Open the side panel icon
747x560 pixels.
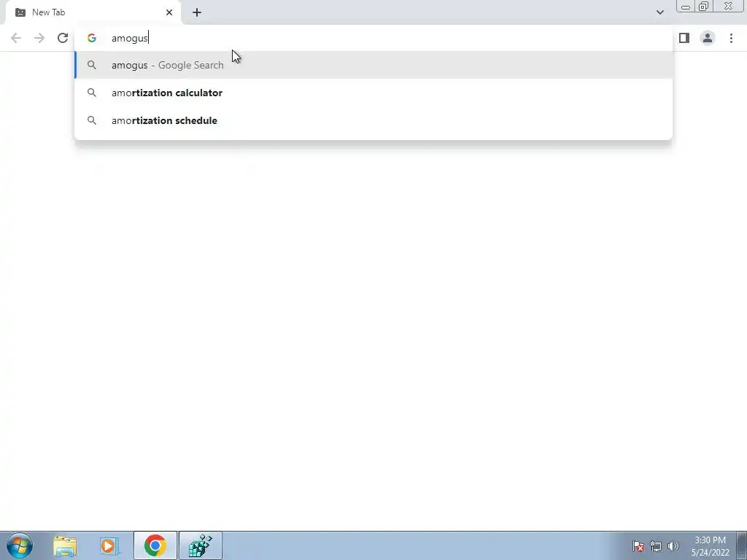click(x=684, y=38)
